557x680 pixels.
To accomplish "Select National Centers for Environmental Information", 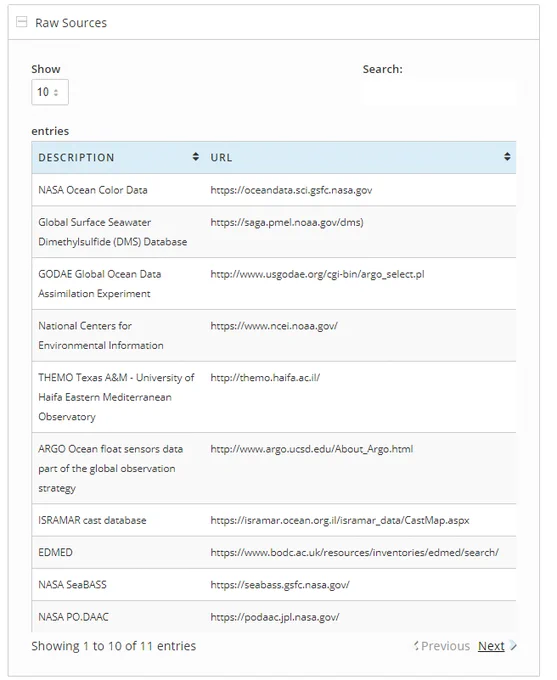I will tap(101, 336).
